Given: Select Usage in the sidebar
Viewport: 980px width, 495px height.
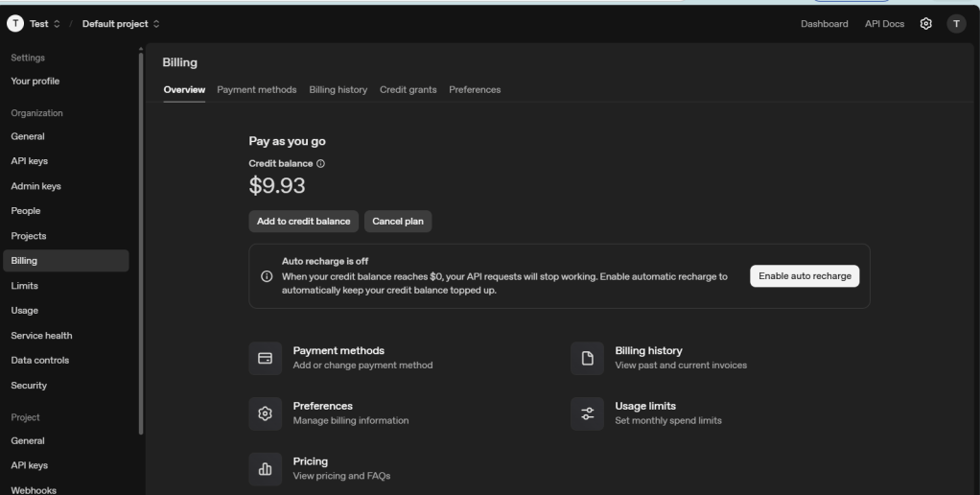Looking at the screenshot, I should 24,311.
